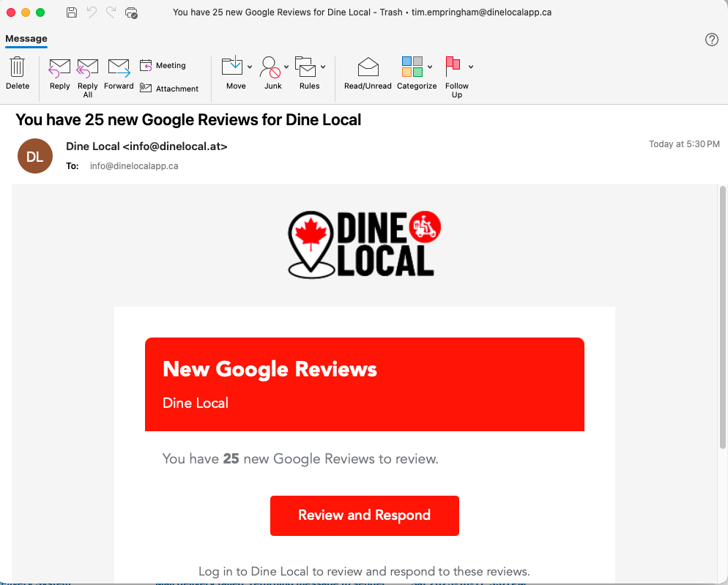Image resolution: width=728 pixels, height=585 pixels.
Task: Forward this email message
Action: click(x=119, y=68)
